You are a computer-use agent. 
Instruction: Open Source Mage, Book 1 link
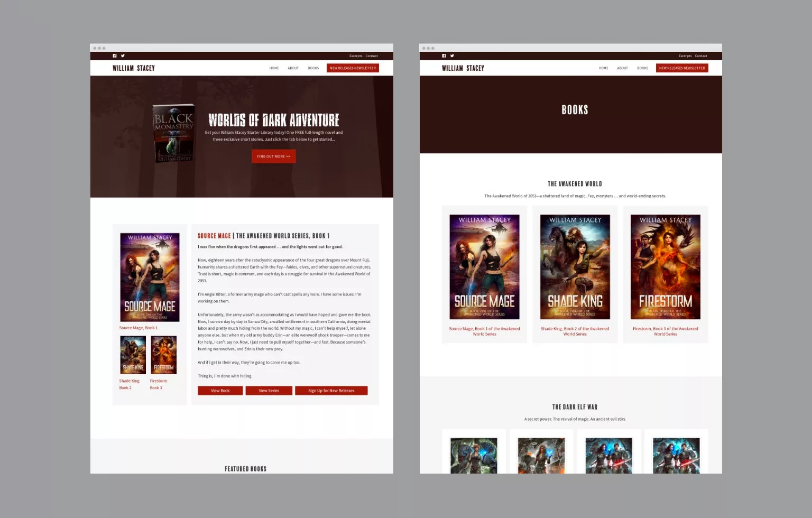139,328
